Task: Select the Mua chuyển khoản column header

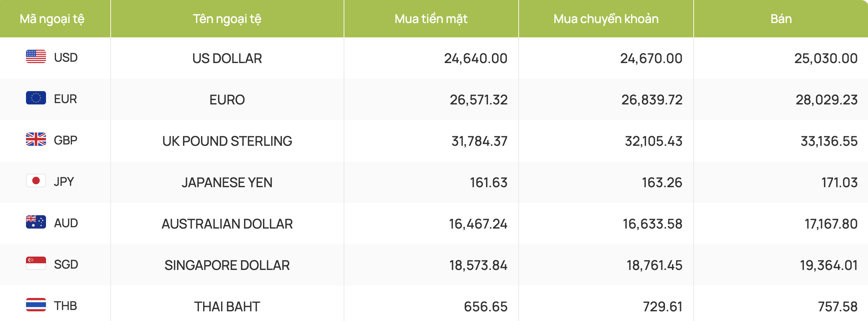Action: pos(606,19)
